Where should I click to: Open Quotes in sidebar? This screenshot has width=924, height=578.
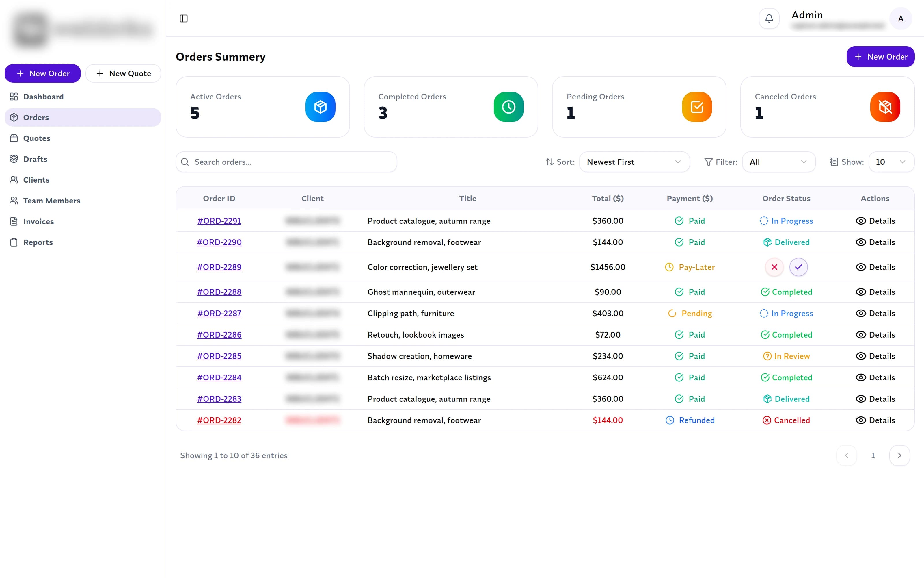coord(83,138)
